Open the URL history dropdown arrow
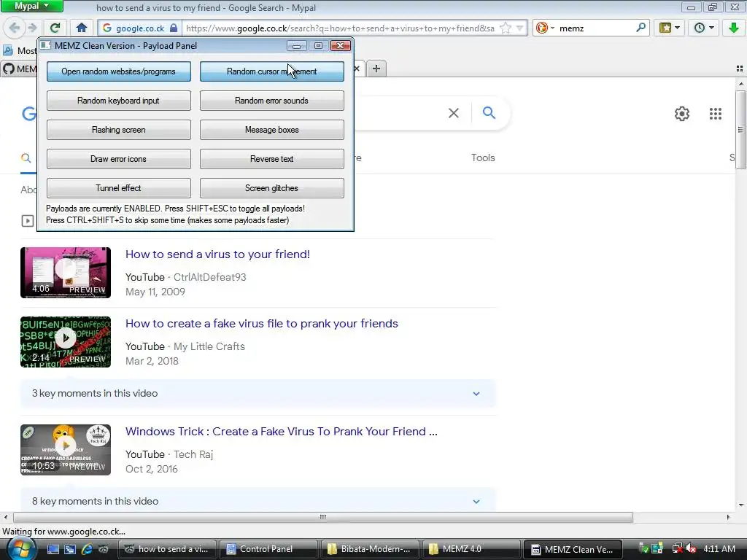 click(x=520, y=28)
